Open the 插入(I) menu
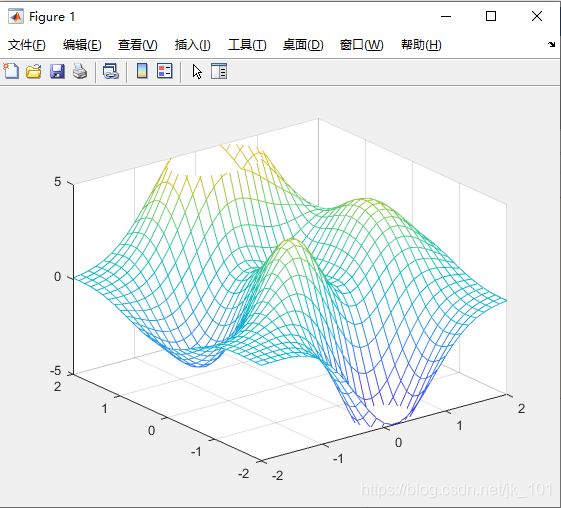The image size is (561, 508). tap(192, 45)
